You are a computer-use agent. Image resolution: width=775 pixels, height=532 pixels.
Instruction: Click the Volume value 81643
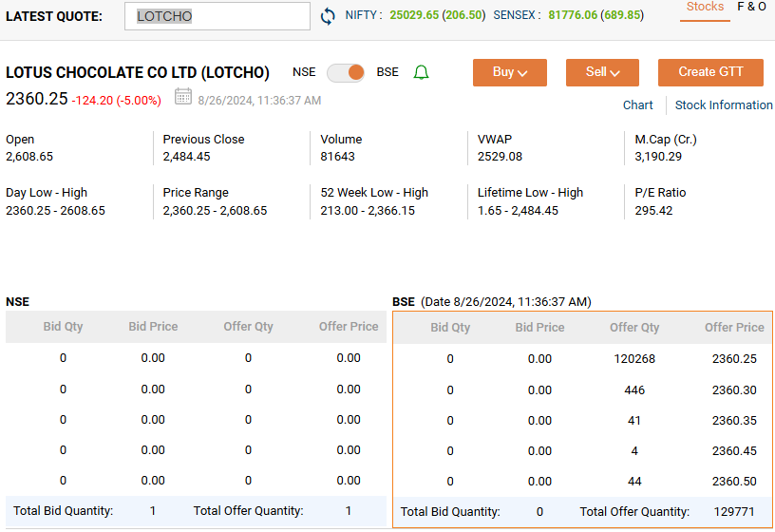point(337,157)
